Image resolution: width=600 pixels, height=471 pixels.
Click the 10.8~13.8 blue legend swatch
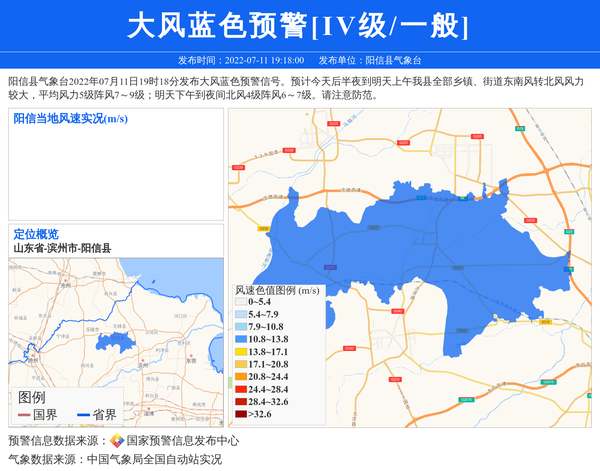[240, 339]
